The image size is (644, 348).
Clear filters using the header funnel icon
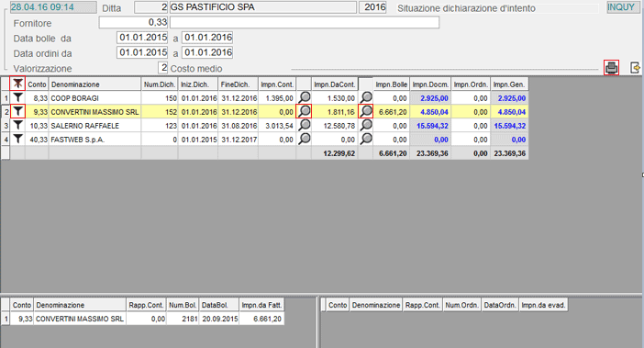tap(17, 84)
